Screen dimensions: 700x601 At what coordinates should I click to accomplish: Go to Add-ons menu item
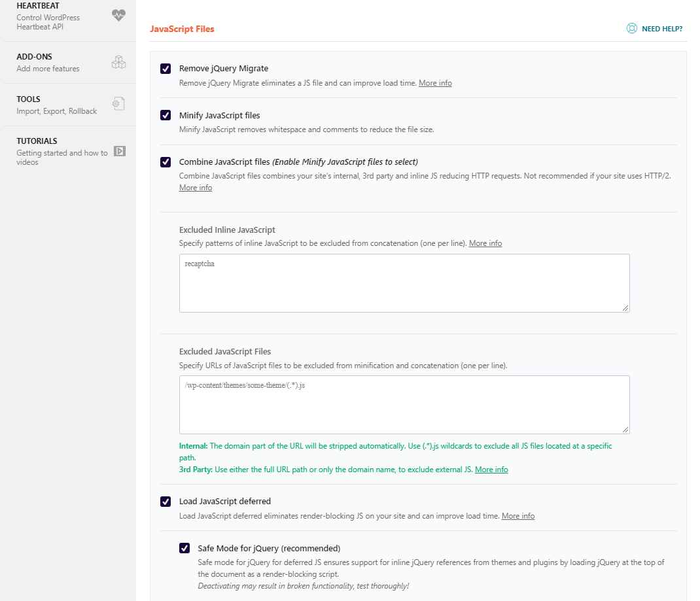point(48,62)
